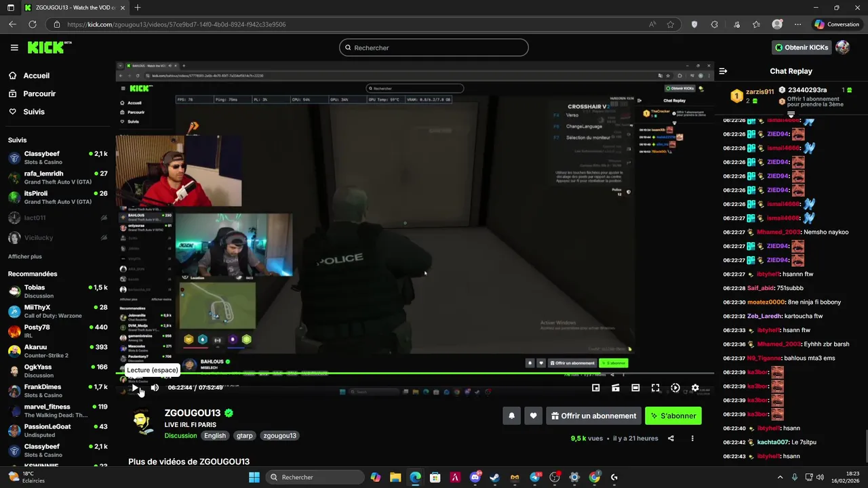Open the browser favorites list icon
868x488 pixels.
(x=756, y=24)
